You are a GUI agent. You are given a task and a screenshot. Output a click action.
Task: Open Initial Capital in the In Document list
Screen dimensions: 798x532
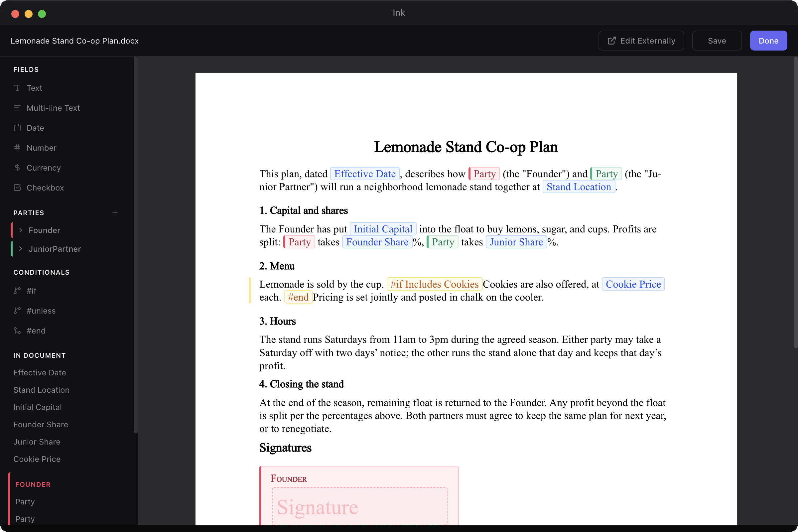[38, 407]
